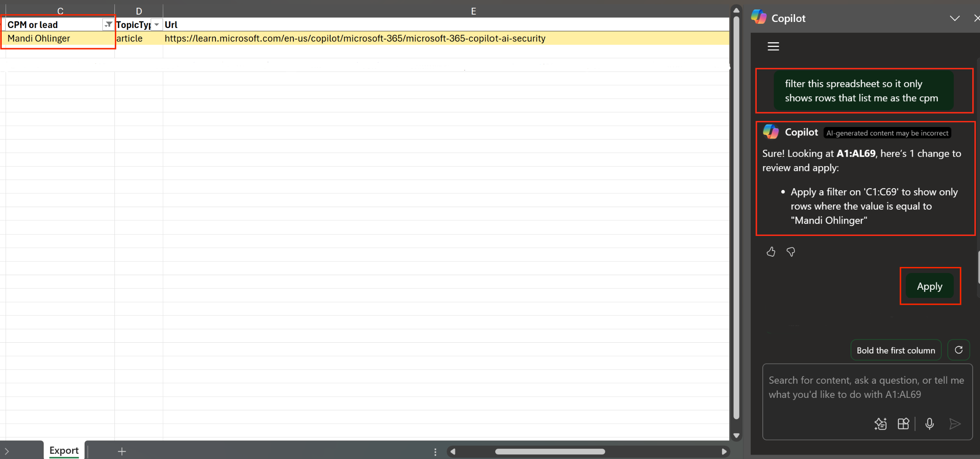Click the 'Sure! Looking at A1:AL69' response text
Viewport: 980px width, 459px height.
coord(862,161)
